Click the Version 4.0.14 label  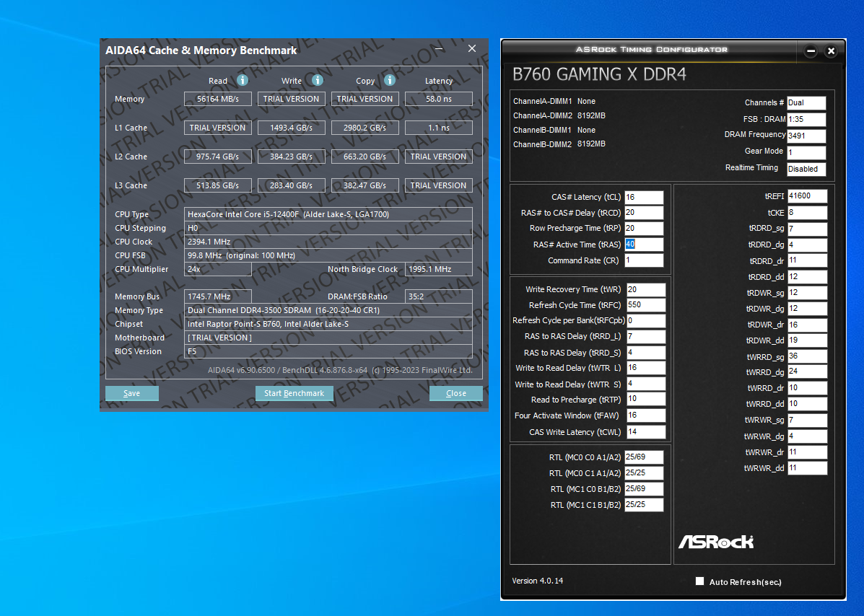537,581
